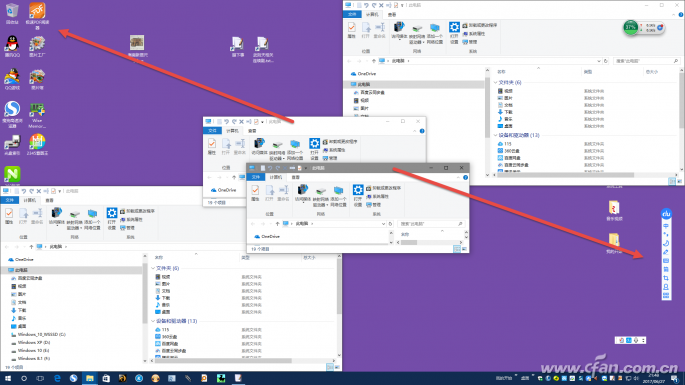
Task: Click System properties (系统属性) in top-right window
Action: pyautogui.click(x=474, y=34)
